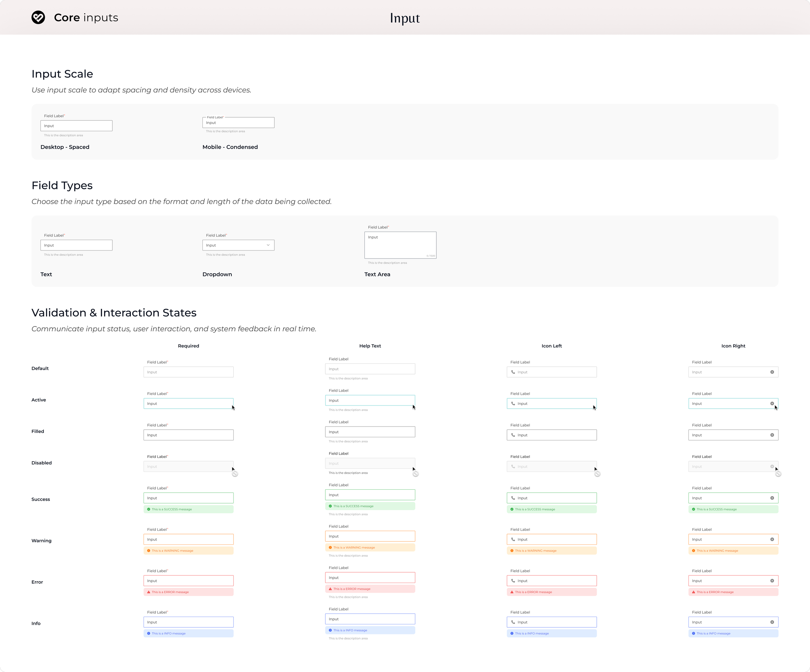Click phone icon in Active Icon Left input
This screenshot has width=810, height=672.
(x=513, y=404)
